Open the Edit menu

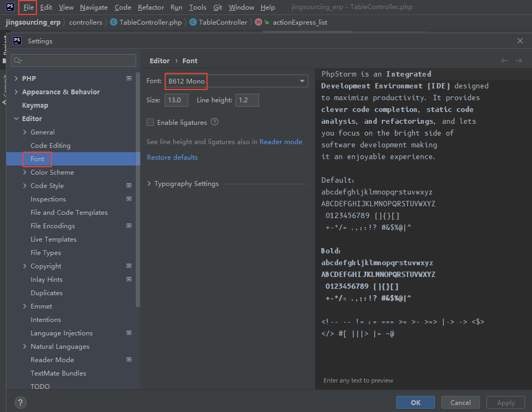click(x=46, y=7)
